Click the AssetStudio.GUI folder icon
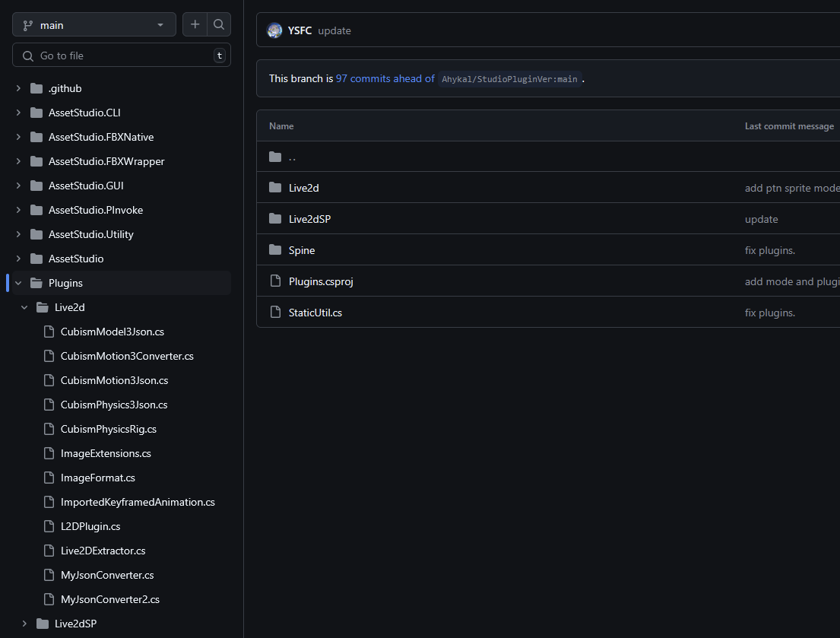840x638 pixels. pos(36,186)
